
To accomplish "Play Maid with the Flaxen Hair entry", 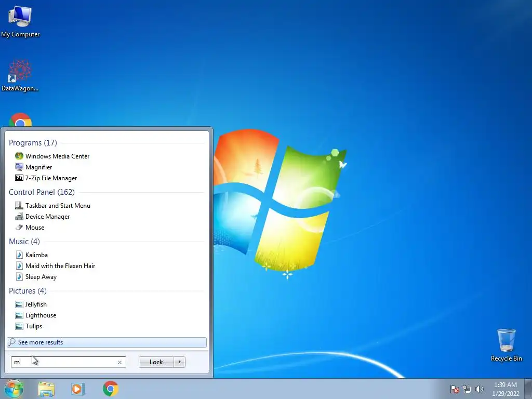I will tap(60, 265).
